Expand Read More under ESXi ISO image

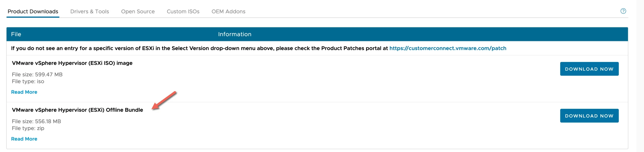(24, 92)
